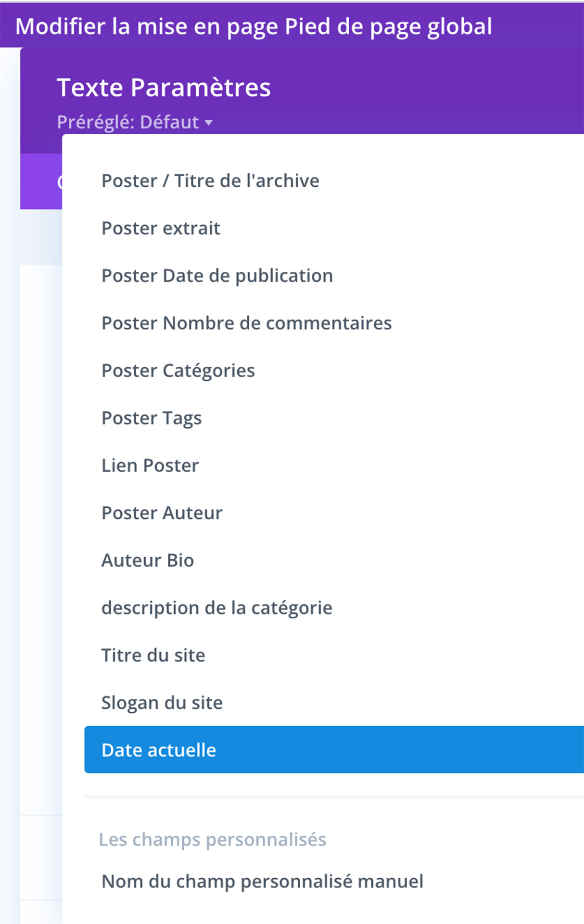This screenshot has width=584, height=924.
Task: Select the Auteur Bio item
Action: 148,561
